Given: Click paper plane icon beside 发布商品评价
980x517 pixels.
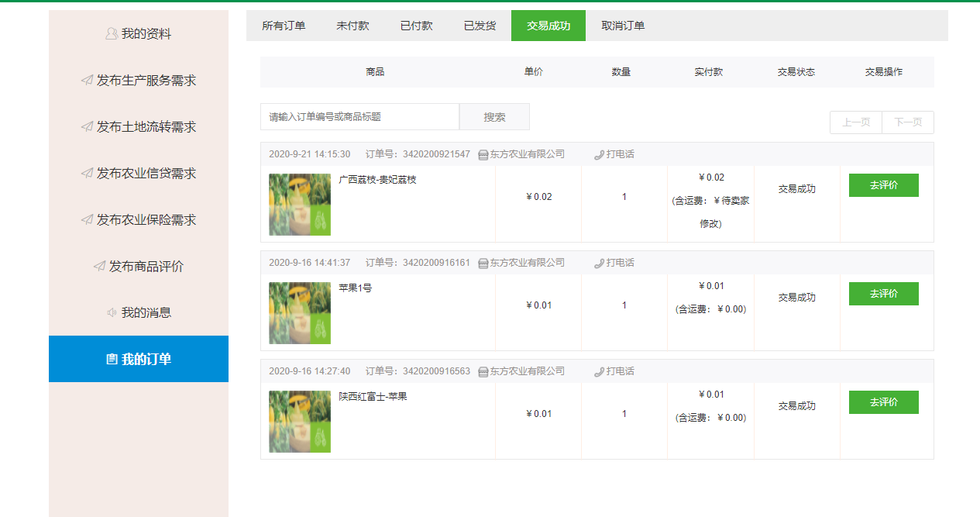Looking at the screenshot, I should (99, 267).
